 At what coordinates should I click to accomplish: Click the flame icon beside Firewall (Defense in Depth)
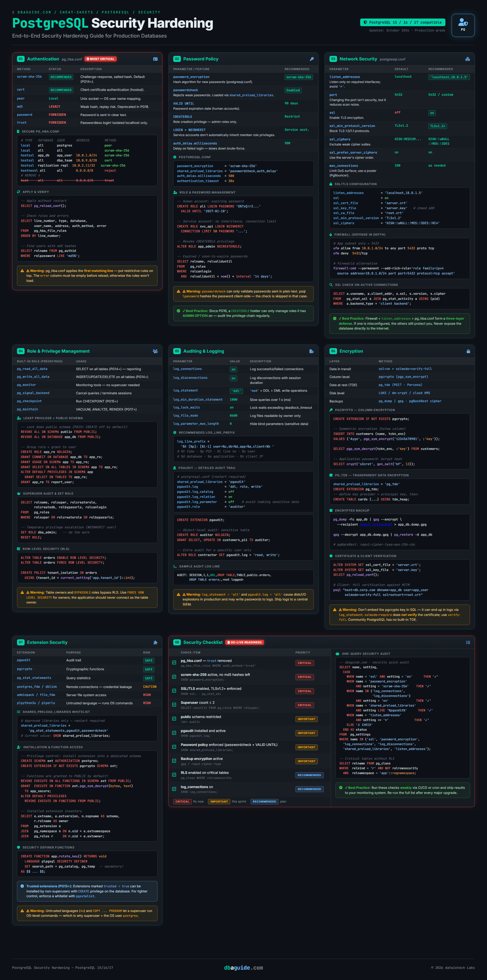click(331, 234)
